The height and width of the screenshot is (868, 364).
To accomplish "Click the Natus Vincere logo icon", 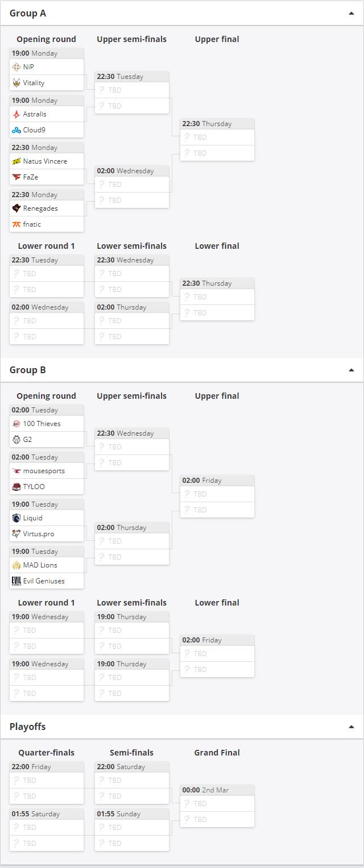I will click(x=16, y=161).
